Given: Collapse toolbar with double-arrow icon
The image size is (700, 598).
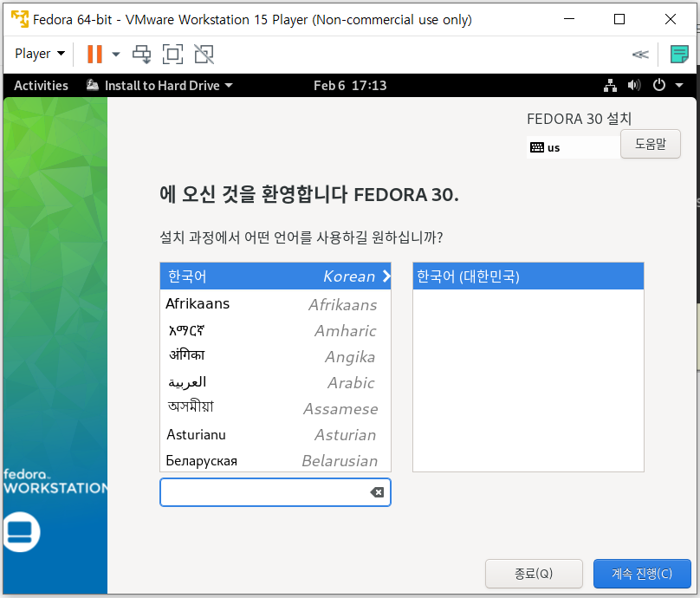Looking at the screenshot, I should [x=640, y=55].
